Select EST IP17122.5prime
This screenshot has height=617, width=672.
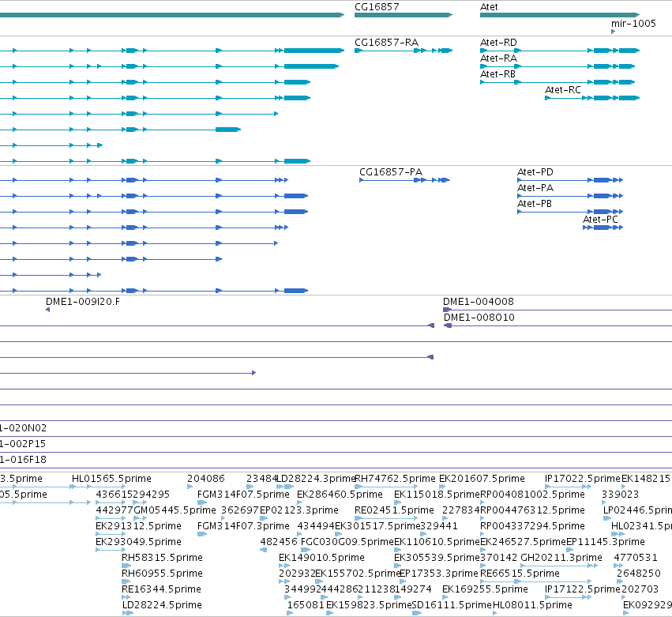tap(583, 589)
